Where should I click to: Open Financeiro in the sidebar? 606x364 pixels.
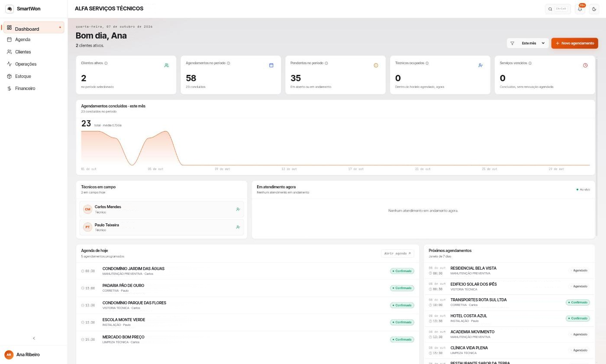[34, 88]
